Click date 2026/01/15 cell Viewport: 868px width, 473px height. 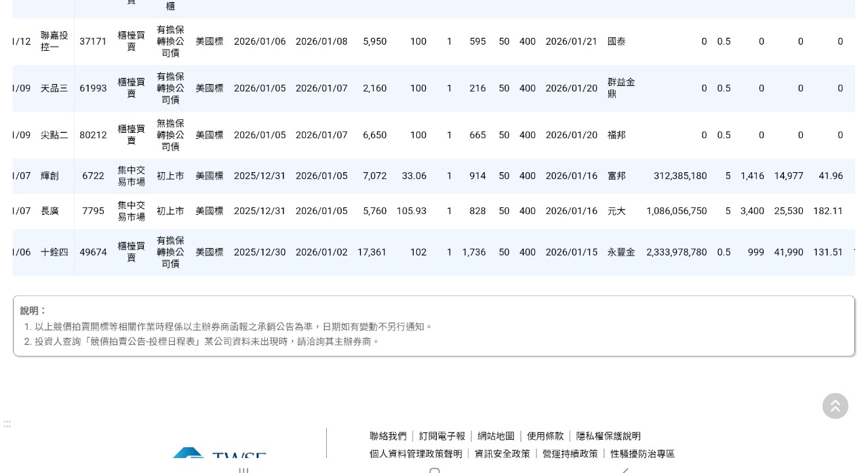pyautogui.click(x=572, y=252)
